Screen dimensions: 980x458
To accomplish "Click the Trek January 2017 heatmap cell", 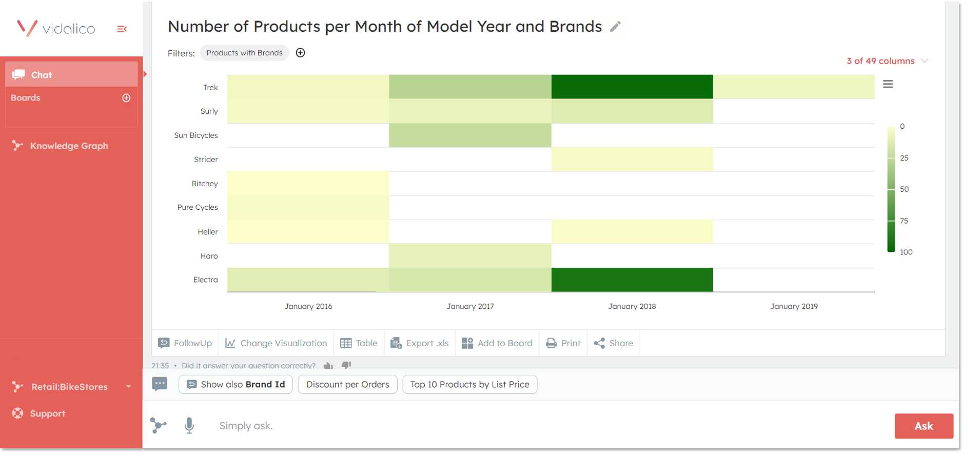I will click(470, 87).
